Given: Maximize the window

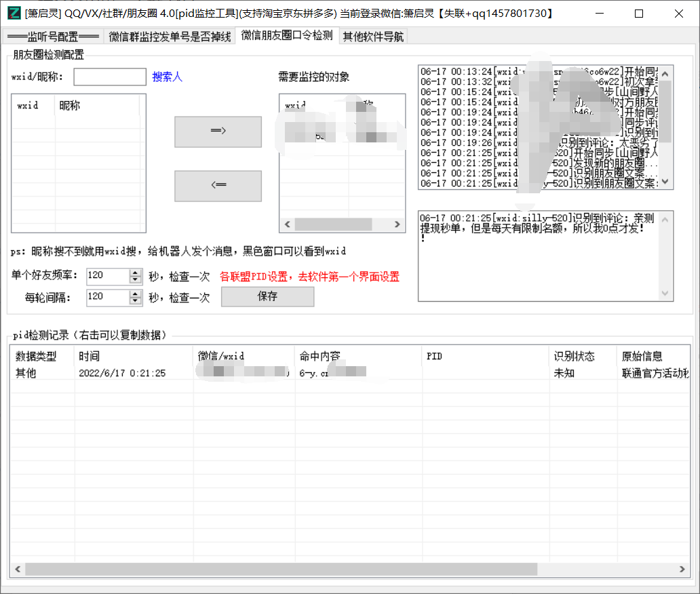Looking at the screenshot, I should tap(639, 14).
